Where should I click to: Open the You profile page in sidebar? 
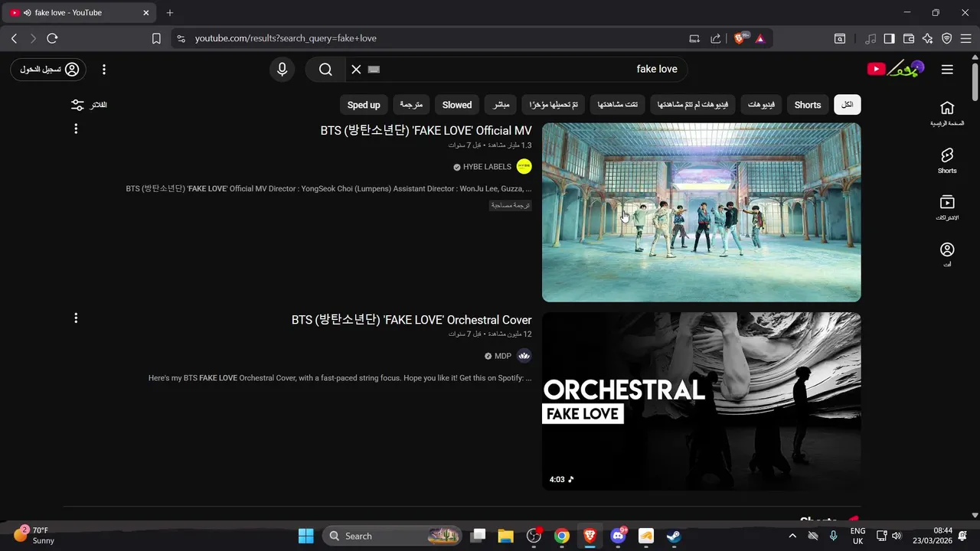(947, 255)
